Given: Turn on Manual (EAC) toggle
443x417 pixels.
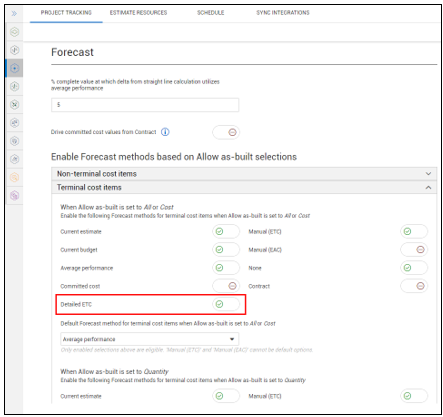Looking at the screenshot, I should pos(414,250).
